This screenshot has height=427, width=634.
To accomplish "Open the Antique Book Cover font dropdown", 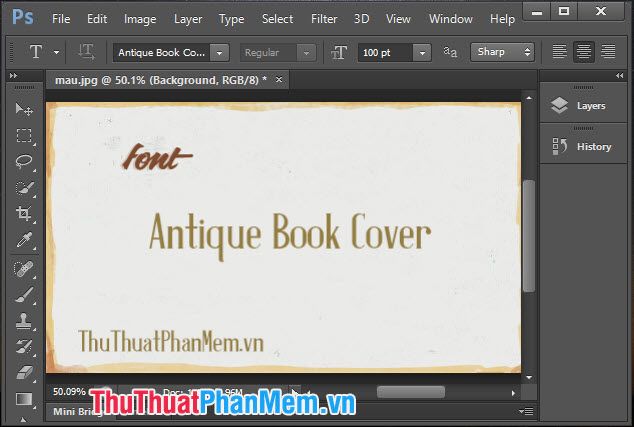I will click(x=220, y=53).
